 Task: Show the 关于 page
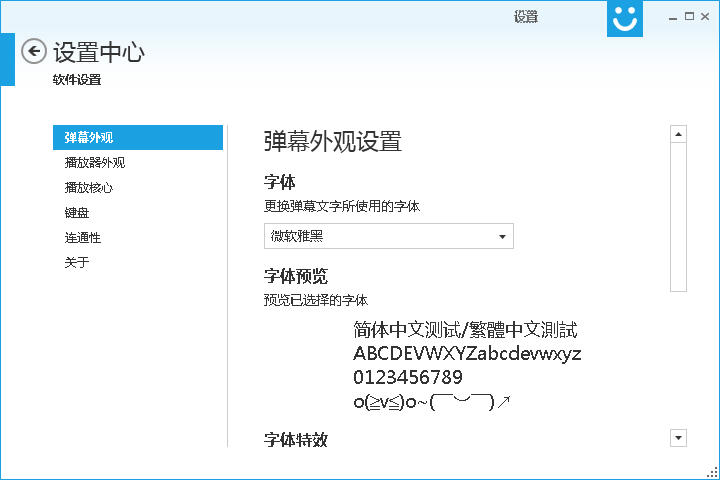pyautogui.click(x=77, y=262)
